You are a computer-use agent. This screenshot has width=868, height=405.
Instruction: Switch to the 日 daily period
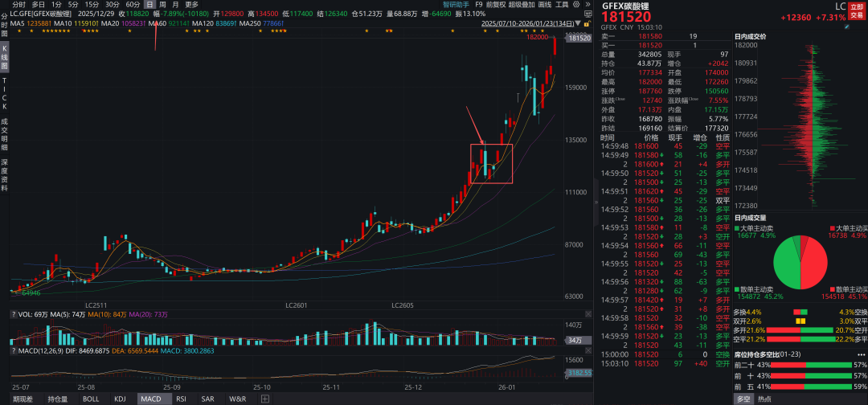pos(149,5)
